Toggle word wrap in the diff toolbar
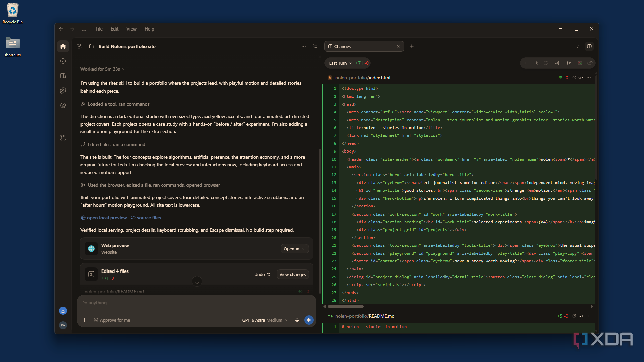The height and width of the screenshot is (362, 644). [x=557, y=63]
